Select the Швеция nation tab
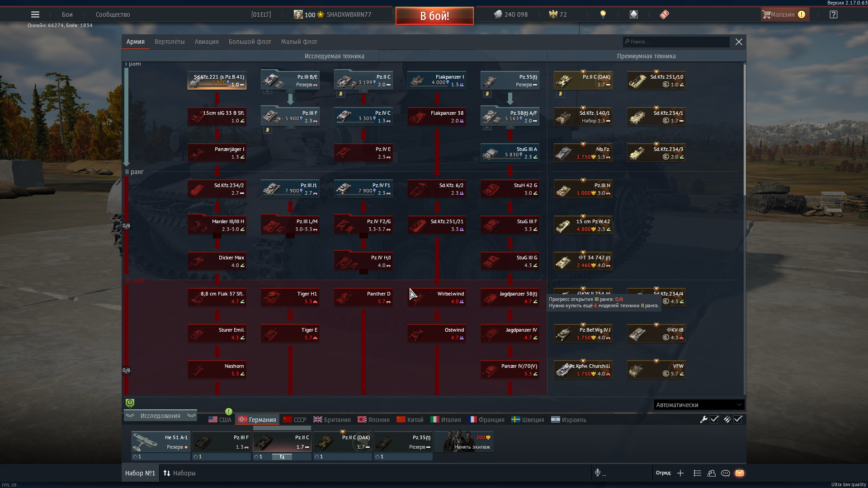The height and width of the screenshot is (488, 868). [528, 420]
